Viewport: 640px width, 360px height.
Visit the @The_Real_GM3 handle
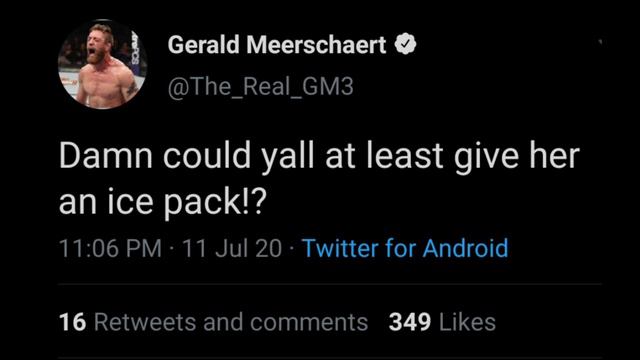pyautogui.click(x=260, y=87)
